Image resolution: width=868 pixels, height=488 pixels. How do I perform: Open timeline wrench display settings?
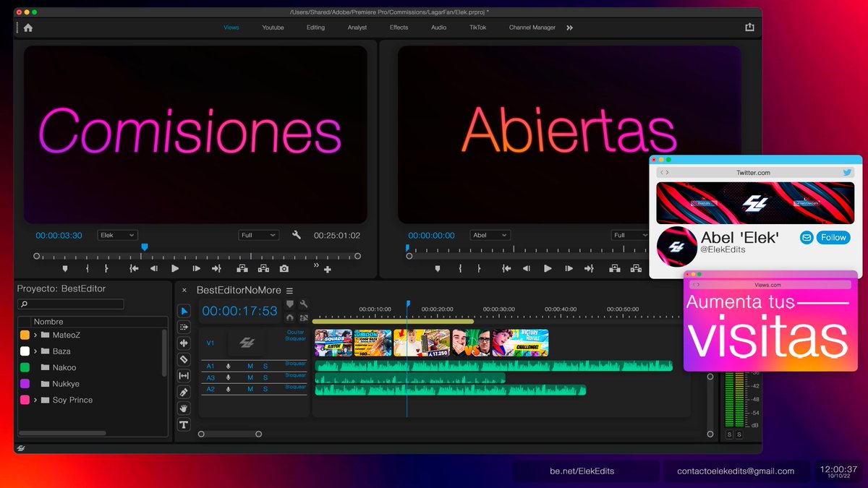pyautogui.click(x=304, y=304)
